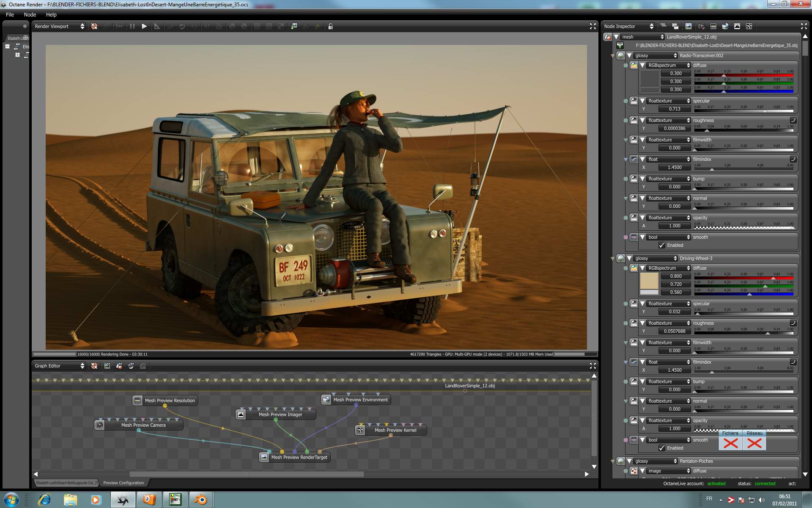The height and width of the screenshot is (508, 812).
Task: Click Mesh Preview Kernel node icon
Action: pyautogui.click(x=360, y=430)
